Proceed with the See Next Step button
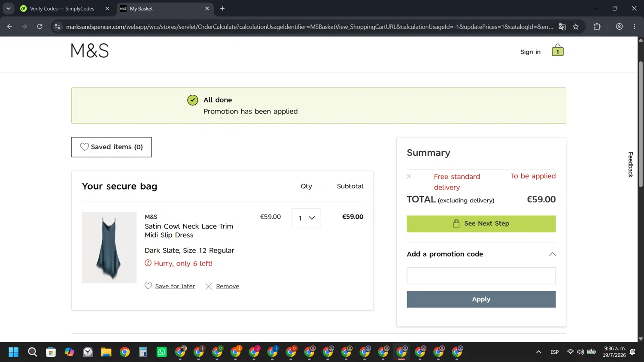Screen dimensions: 644x362 pos(481,224)
